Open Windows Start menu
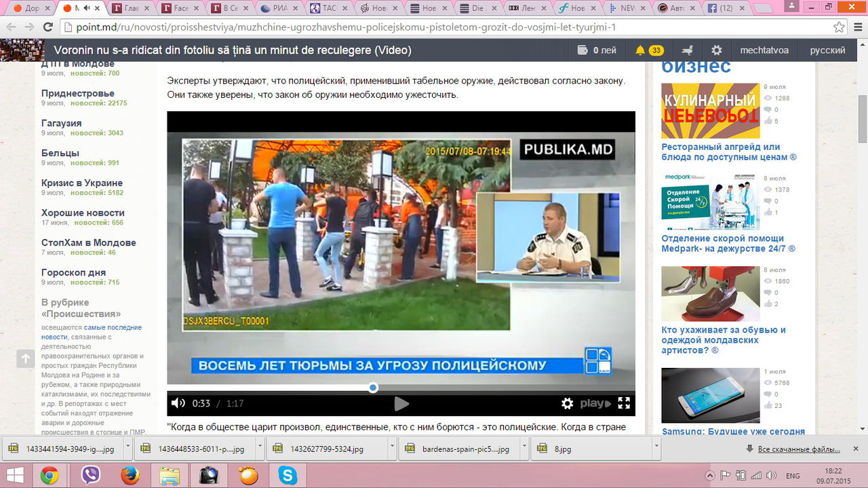This screenshot has width=868, height=488. click(x=15, y=476)
